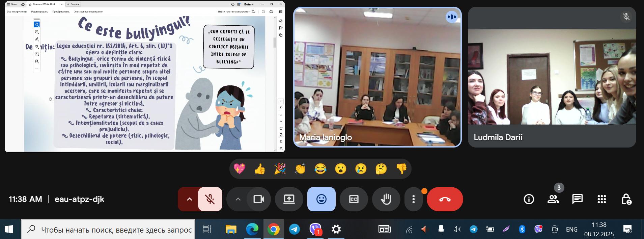Leave the call with red button
This screenshot has height=239, width=644.
pos(445,199)
